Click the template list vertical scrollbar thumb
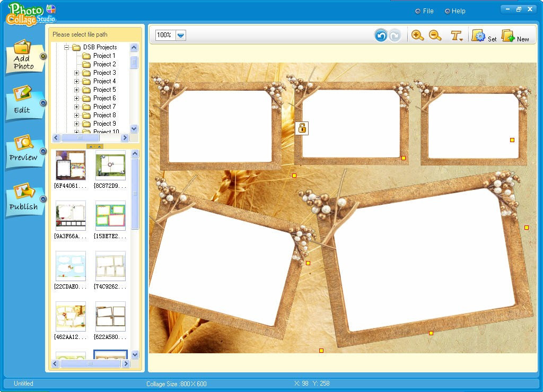 click(x=135, y=194)
